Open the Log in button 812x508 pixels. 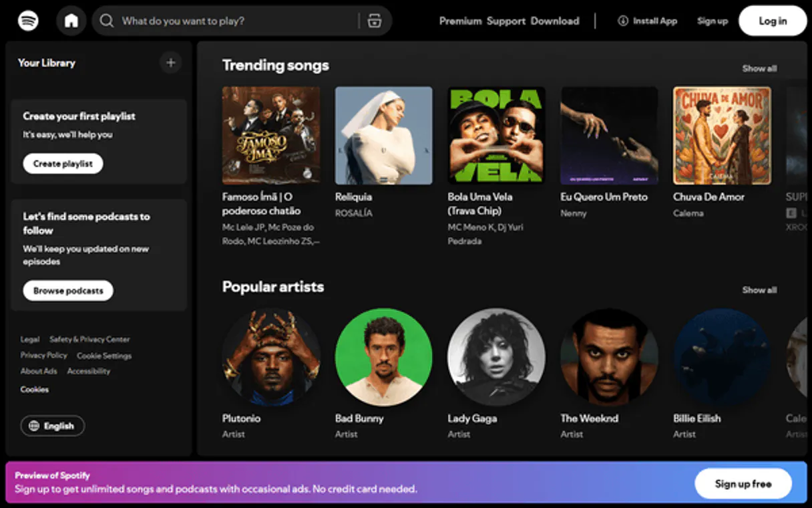click(x=772, y=20)
